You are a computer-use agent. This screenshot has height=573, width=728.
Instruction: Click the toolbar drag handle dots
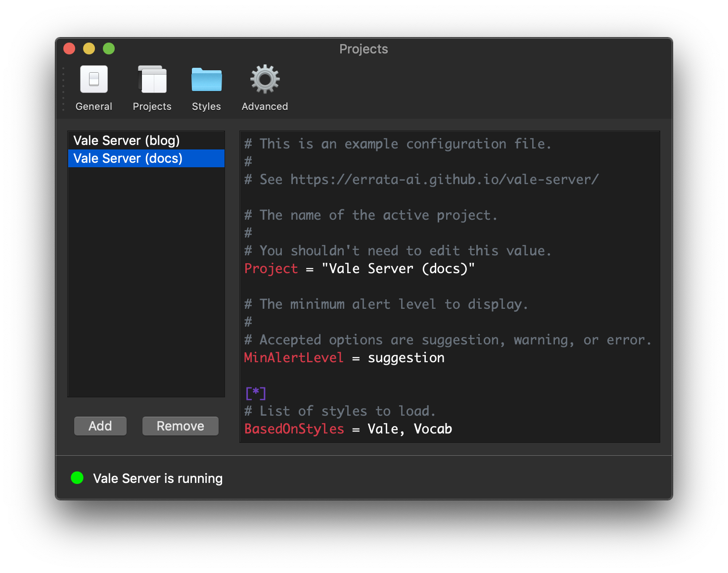tap(63, 89)
